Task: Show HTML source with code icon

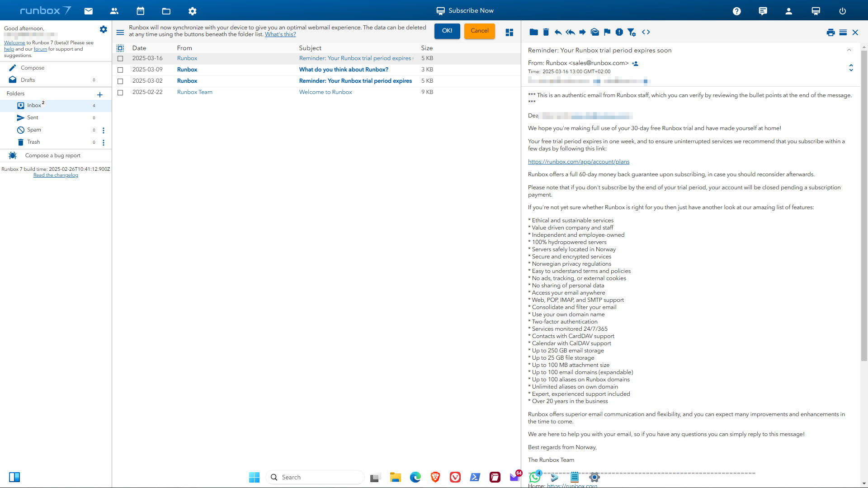Action: pyautogui.click(x=646, y=32)
